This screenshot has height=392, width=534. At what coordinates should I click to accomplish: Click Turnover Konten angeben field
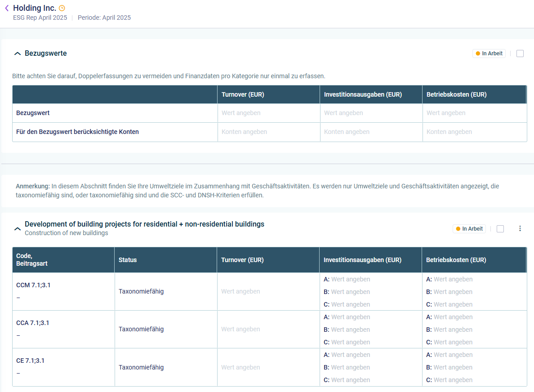[268, 132]
